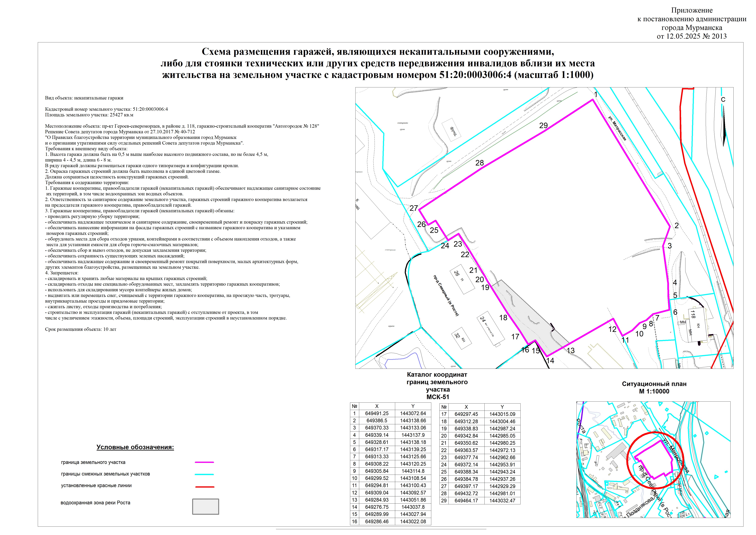756x535 pixels.
Task: Click boundary point 27 label on map
Action: pos(414,208)
